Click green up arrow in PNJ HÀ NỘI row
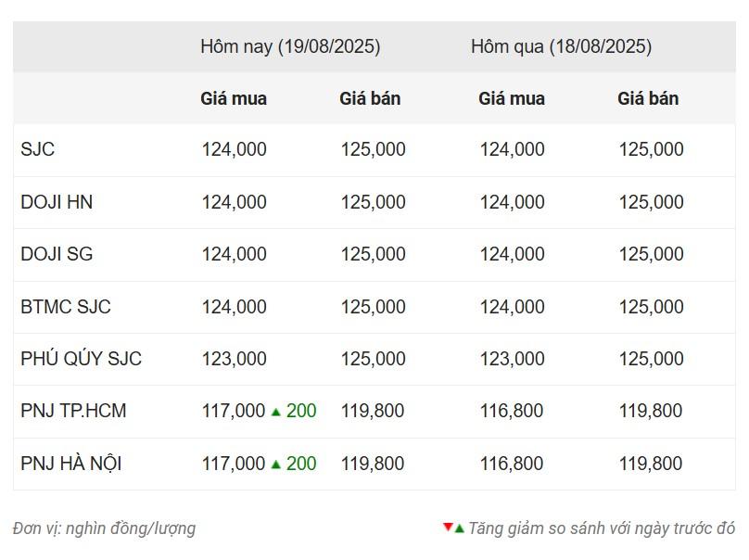Screen dimensions: 749x560 click(275, 465)
